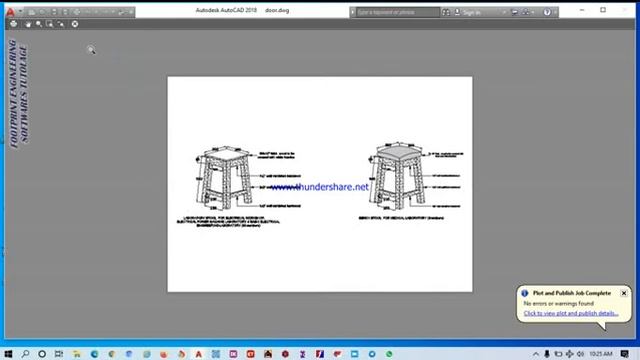Click the Plot printer icon in preview toolbar
Viewport: 640px width, 360px height.
click(13, 24)
